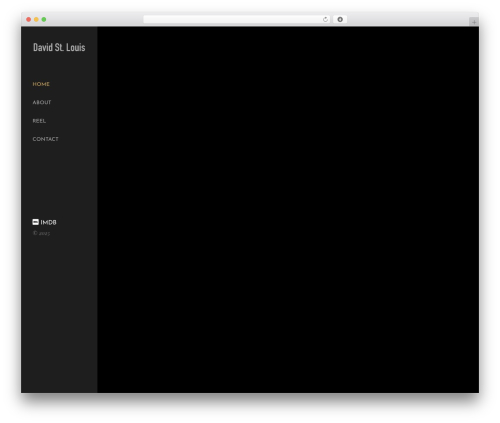The width and height of the screenshot is (500, 423).
Task: Click the round button beside address bar
Action: coord(340,20)
